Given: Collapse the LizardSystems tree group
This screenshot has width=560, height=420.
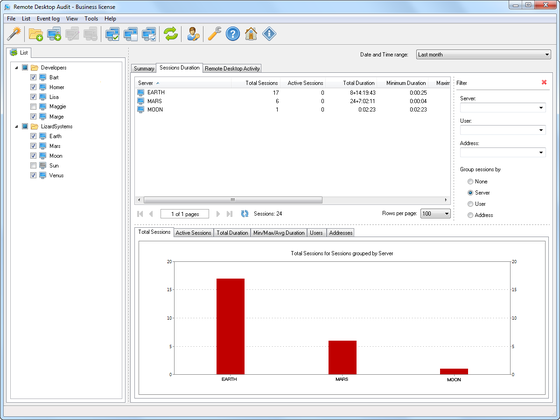Looking at the screenshot, I should (16, 126).
